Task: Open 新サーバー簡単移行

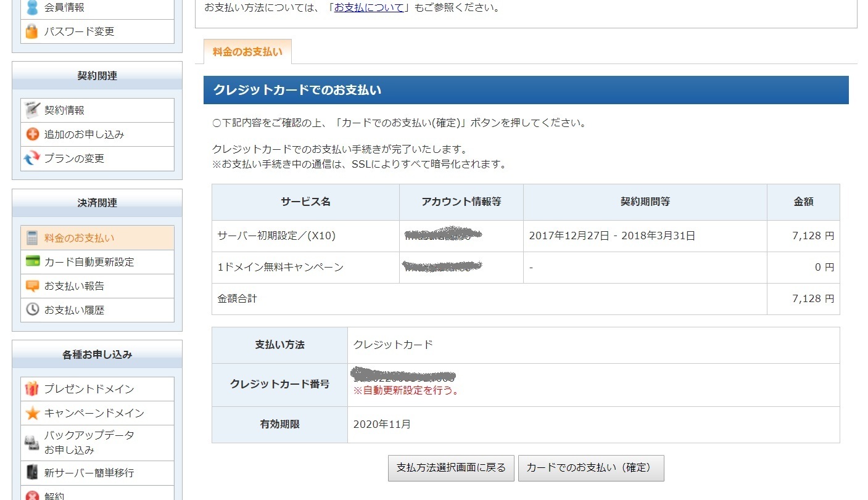Action: click(97, 473)
